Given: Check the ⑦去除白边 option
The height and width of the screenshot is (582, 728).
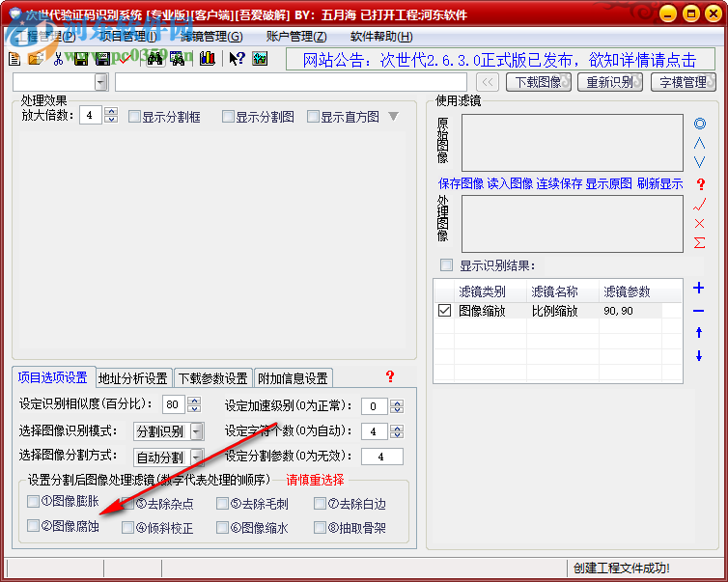Looking at the screenshot, I should [x=320, y=504].
